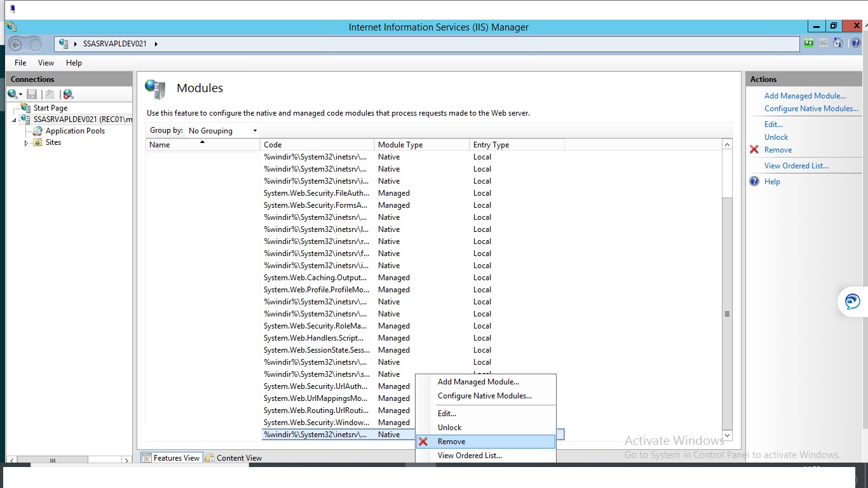This screenshot has width=868, height=488.
Task: Click the IIS Manager title bar icon
Action: tap(11, 27)
